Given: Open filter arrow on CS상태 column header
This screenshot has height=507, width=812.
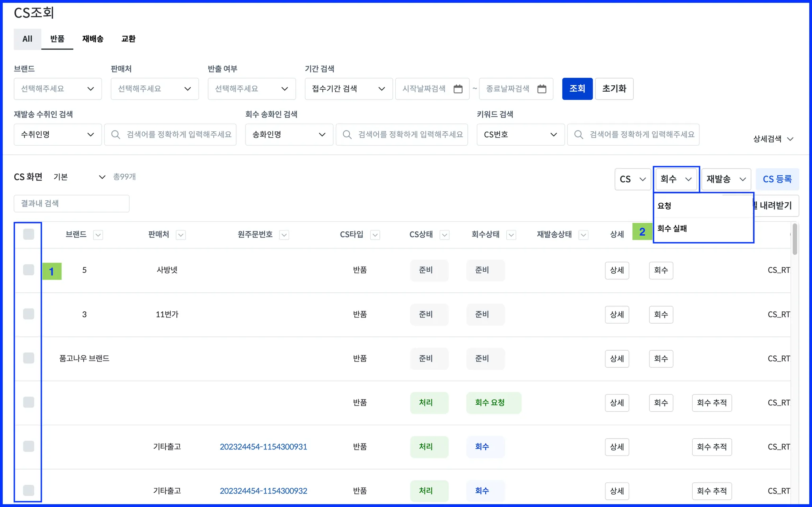Looking at the screenshot, I should point(444,235).
